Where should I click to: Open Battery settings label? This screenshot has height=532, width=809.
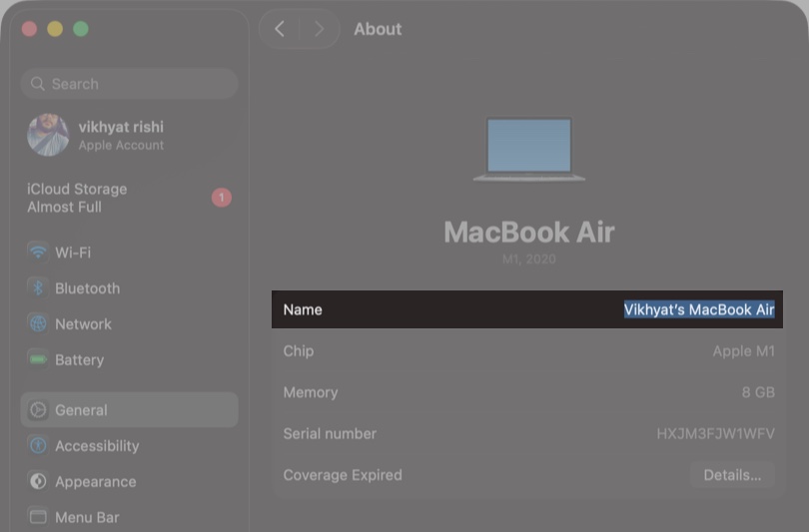(80, 359)
